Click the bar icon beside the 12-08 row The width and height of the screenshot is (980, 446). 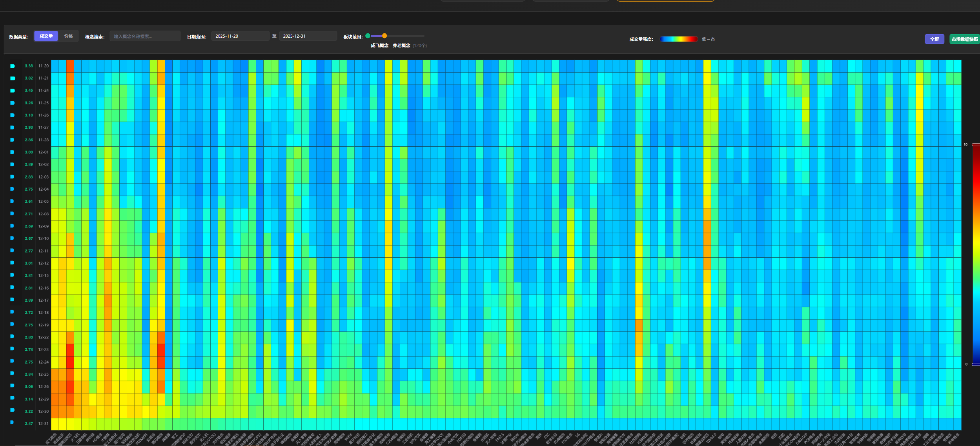point(12,214)
